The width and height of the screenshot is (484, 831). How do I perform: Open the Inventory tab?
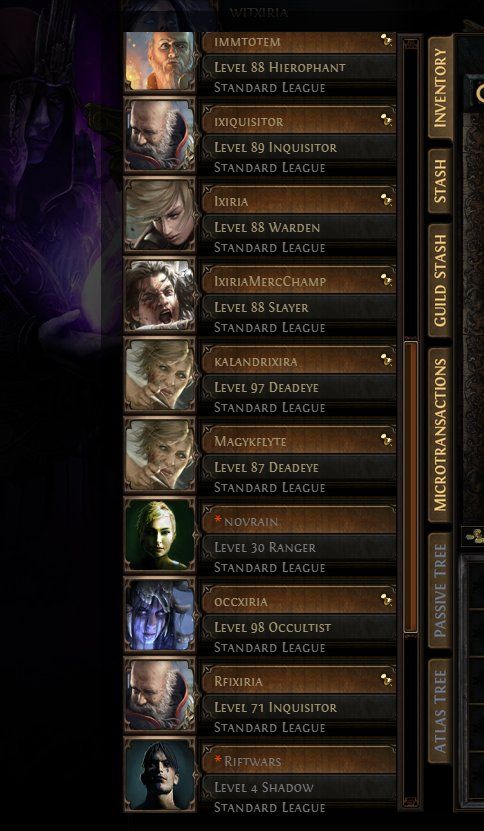tap(440, 87)
